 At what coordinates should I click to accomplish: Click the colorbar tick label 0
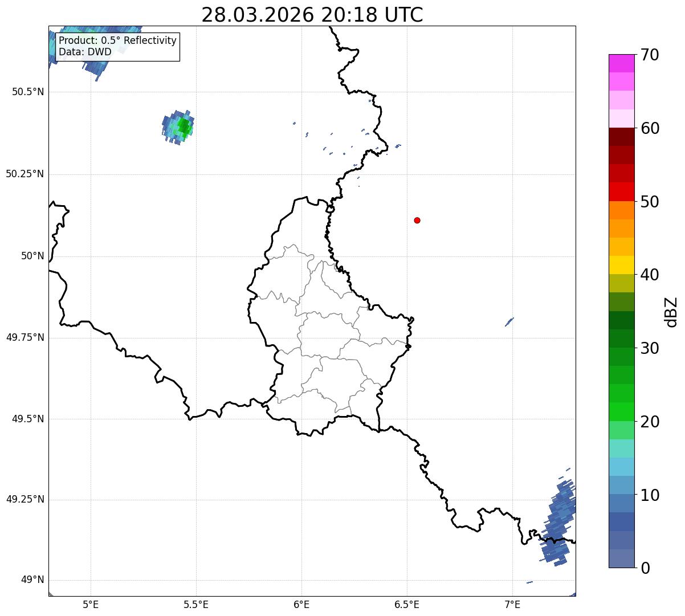pyautogui.click(x=645, y=568)
